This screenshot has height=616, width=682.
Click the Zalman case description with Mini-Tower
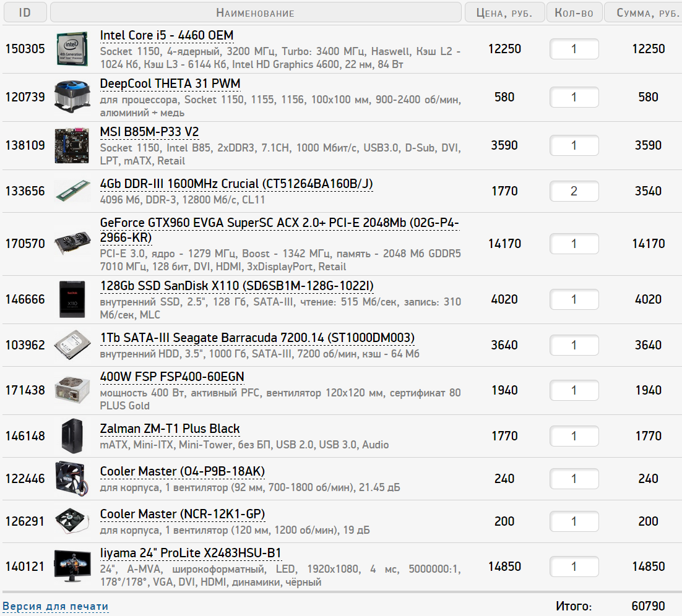(x=244, y=445)
